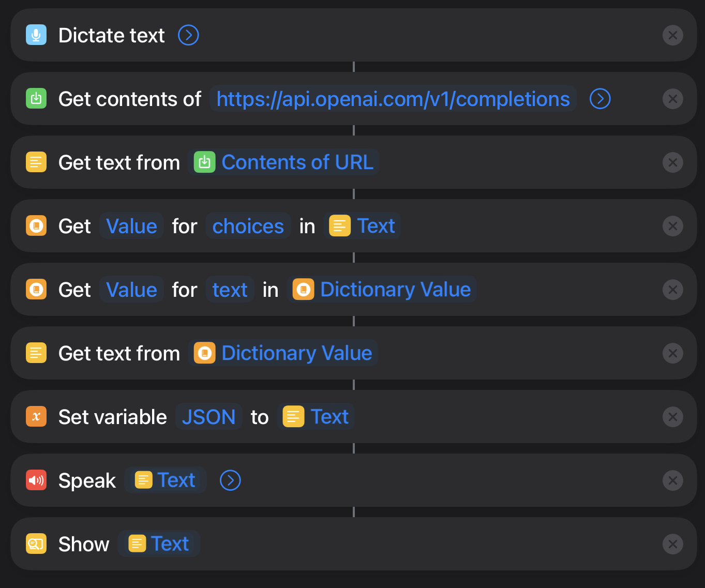
Task: Select the dictionary icon on the choices action
Action: (36, 226)
